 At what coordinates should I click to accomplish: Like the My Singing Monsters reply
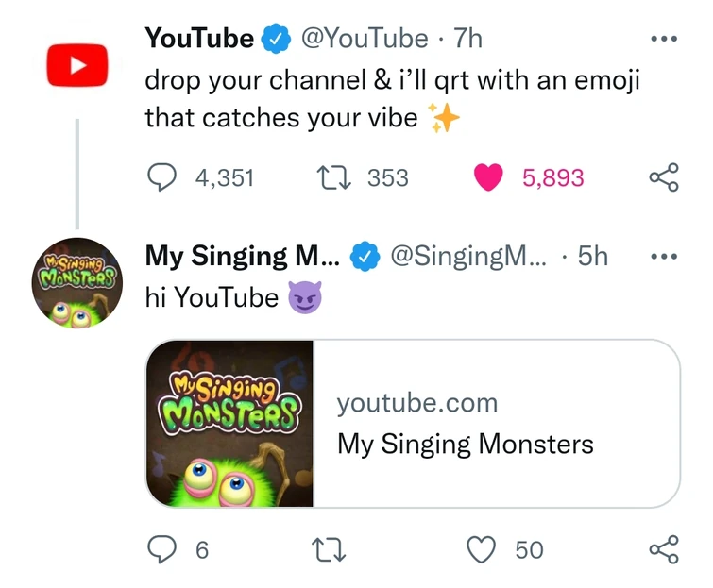coord(483,549)
